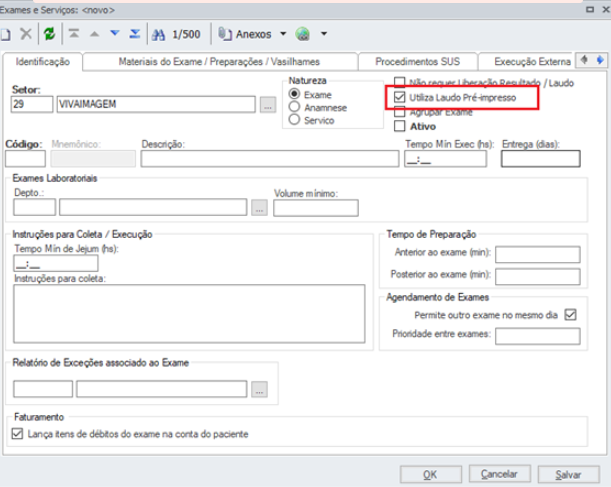611x487 pixels.
Task: Go to last record arrow icon
Action: coord(135,34)
